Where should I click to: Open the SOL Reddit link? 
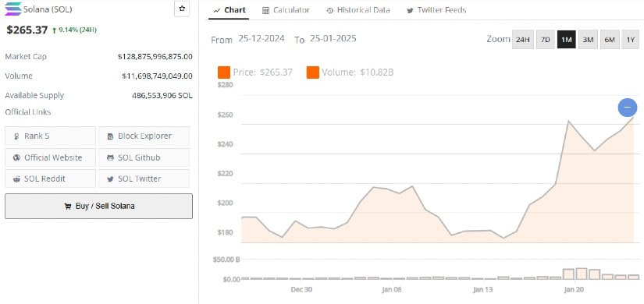(x=50, y=179)
